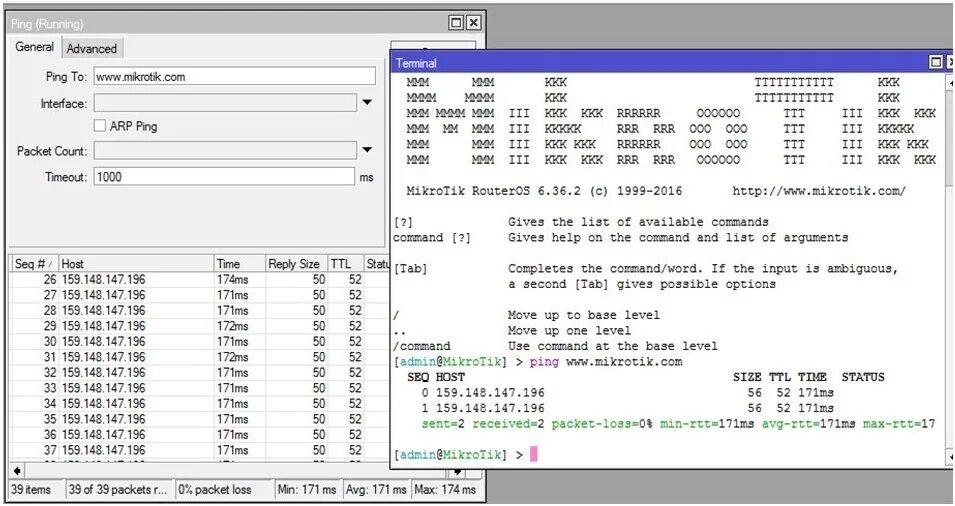
Task: Click the Terminal window title bar
Action: point(658,63)
